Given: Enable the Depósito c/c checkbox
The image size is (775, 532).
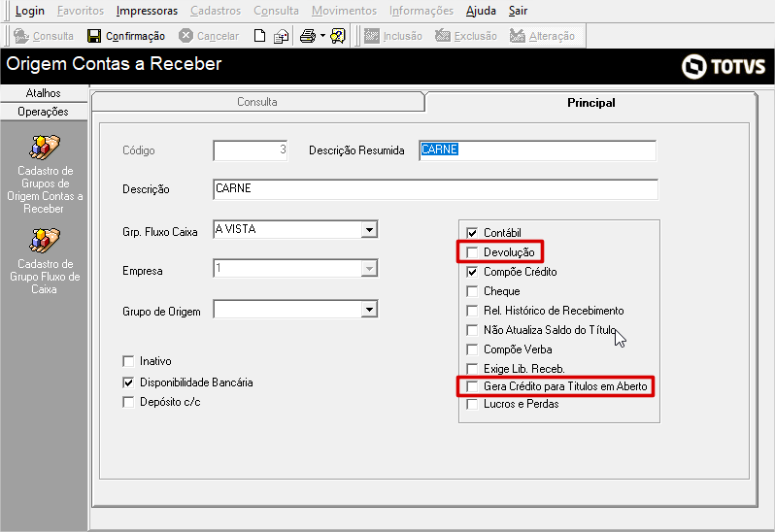Looking at the screenshot, I should pyautogui.click(x=128, y=402).
